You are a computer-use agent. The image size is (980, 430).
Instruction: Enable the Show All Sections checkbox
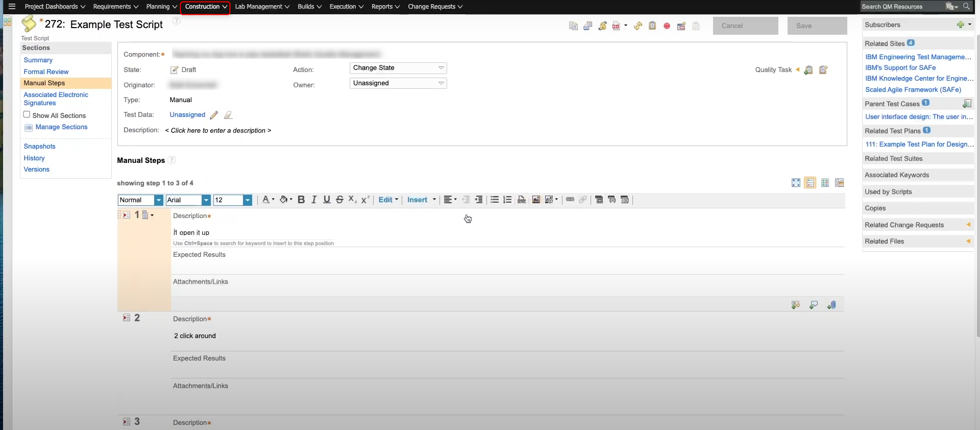[x=27, y=115]
